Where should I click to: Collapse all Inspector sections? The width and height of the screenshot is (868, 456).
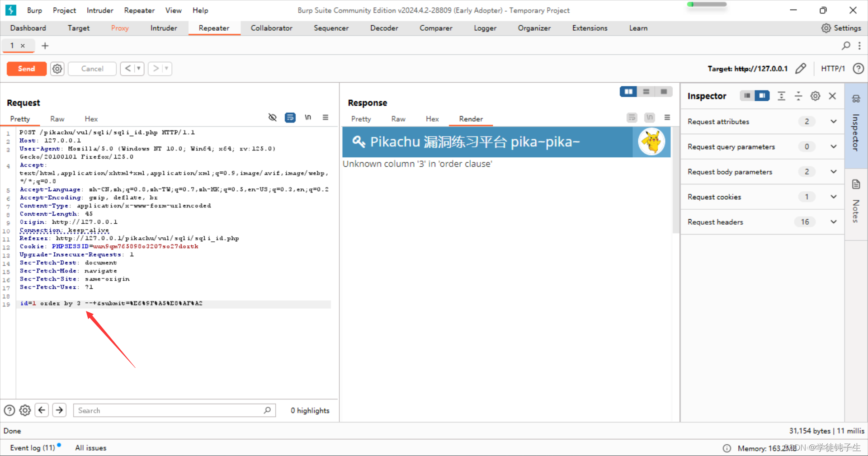pyautogui.click(x=798, y=96)
